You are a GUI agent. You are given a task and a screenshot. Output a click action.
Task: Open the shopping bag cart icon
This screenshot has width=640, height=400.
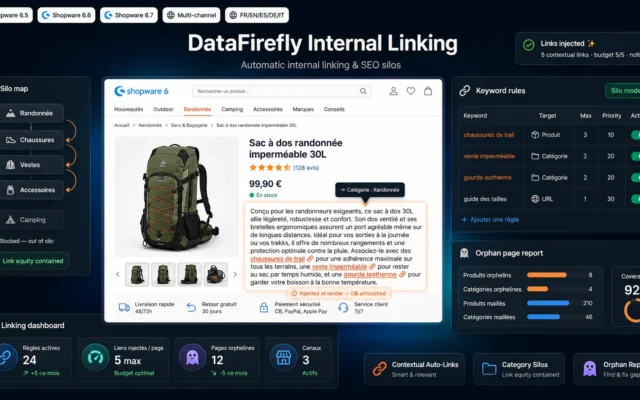click(428, 91)
